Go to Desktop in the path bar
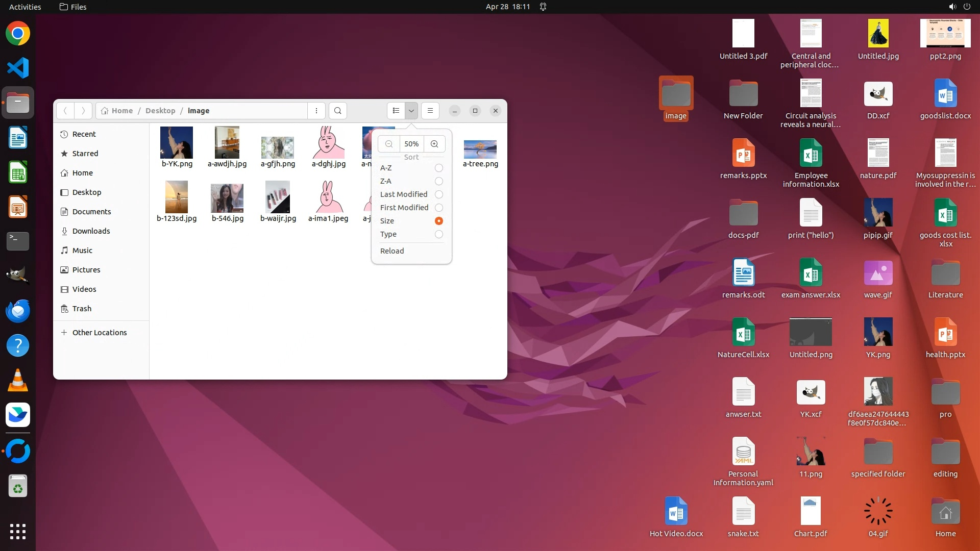Screen dimensions: 980x551 tap(160, 111)
